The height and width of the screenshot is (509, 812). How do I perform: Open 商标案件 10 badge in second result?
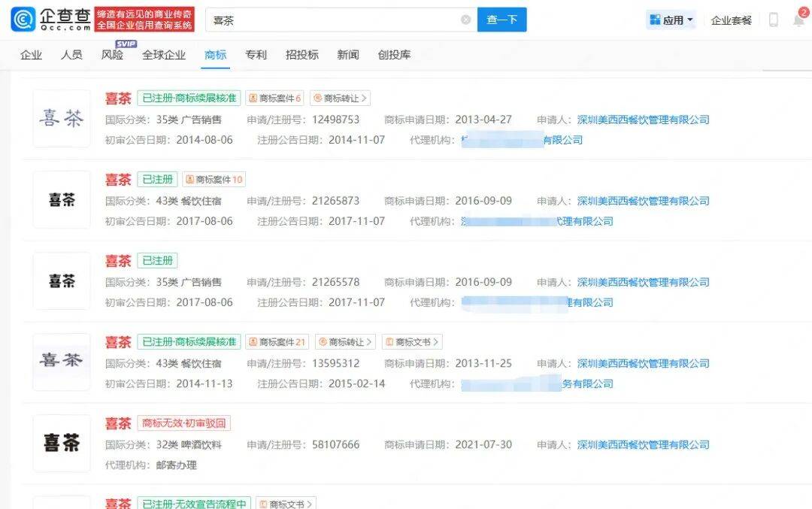tap(214, 180)
